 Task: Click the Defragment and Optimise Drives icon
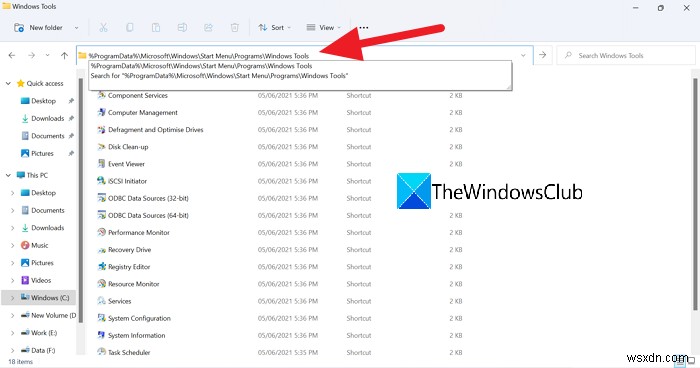[101, 130]
